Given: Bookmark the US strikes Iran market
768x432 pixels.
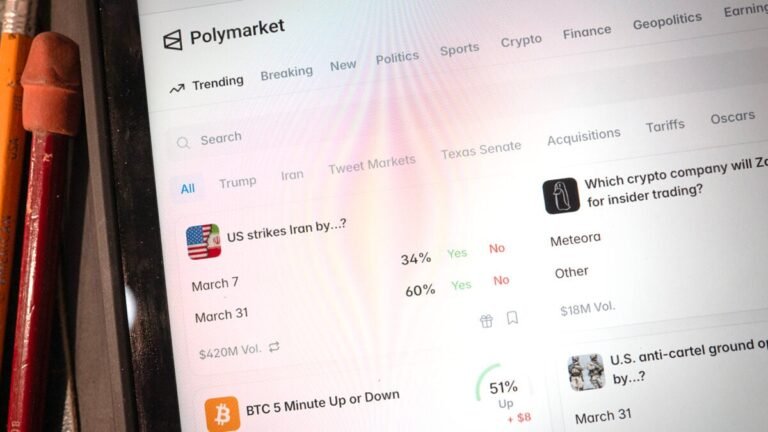Looking at the screenshot, I should [x=512, y=317].
